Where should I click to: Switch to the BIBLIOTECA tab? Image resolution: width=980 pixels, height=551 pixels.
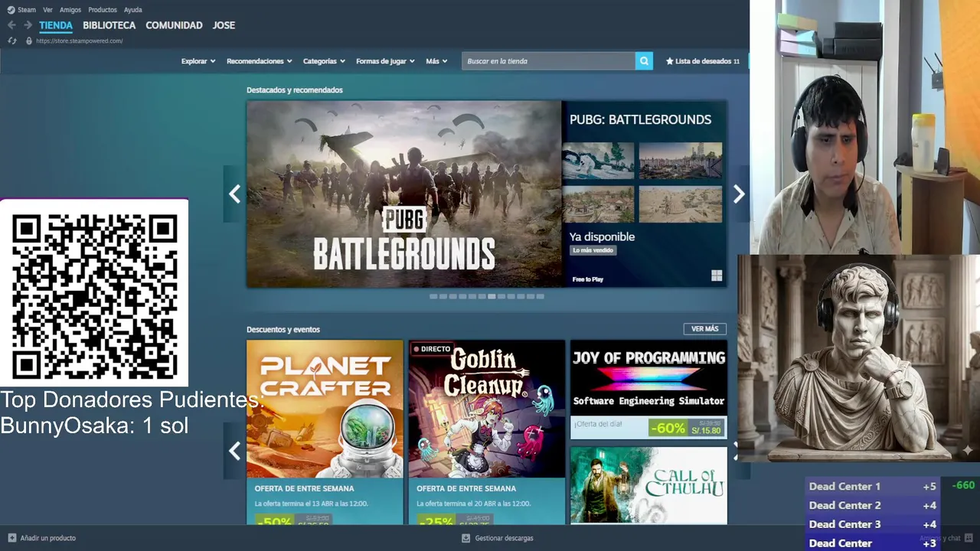(109, 25)
